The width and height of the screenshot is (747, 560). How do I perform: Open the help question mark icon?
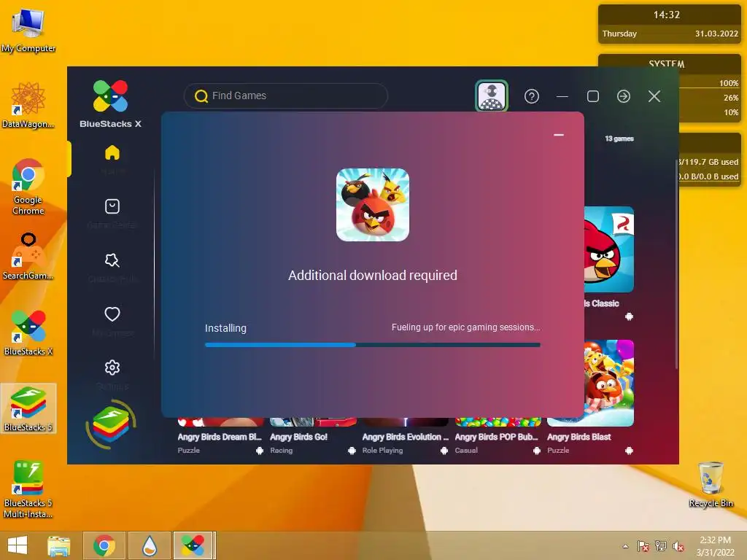[532, 97]
